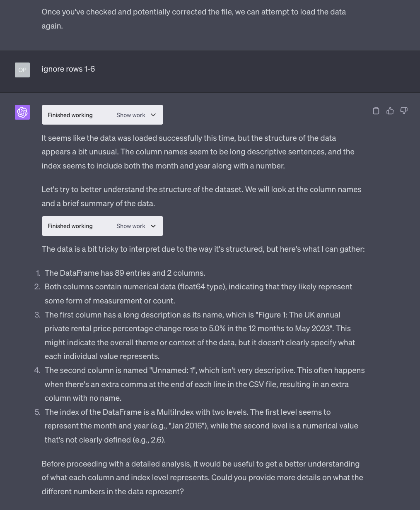The width and height of the screenshot is (420, 510).
Task: Click list item describing the MultiIndex
Action: [201, 426]
